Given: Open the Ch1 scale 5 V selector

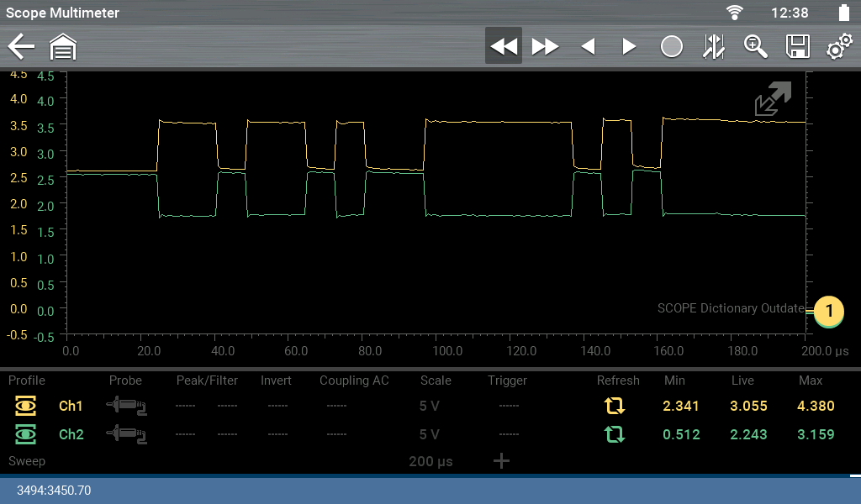Looking at the screenshot, I should (429, 407).
